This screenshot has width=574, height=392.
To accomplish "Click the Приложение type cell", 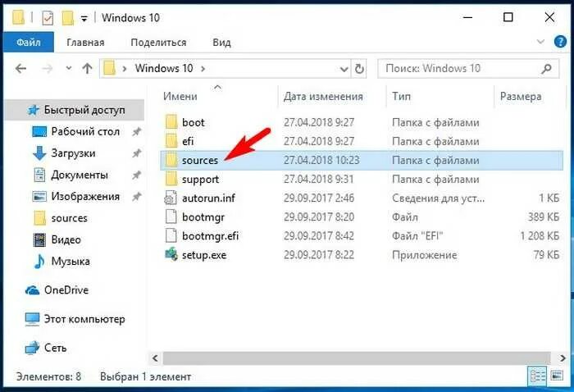I will (x=424, y=255).
